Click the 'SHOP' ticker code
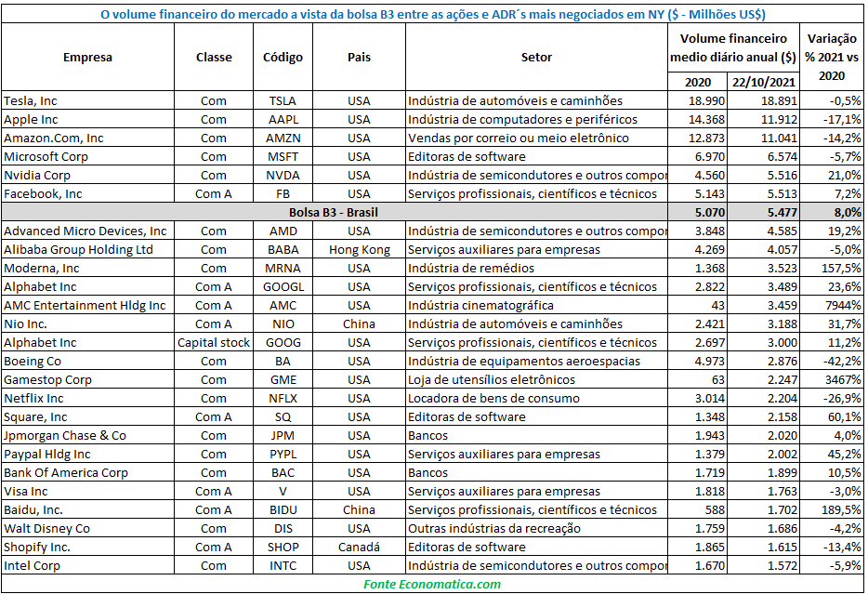This screenshot has height=594, width=868. coord(283,548)
